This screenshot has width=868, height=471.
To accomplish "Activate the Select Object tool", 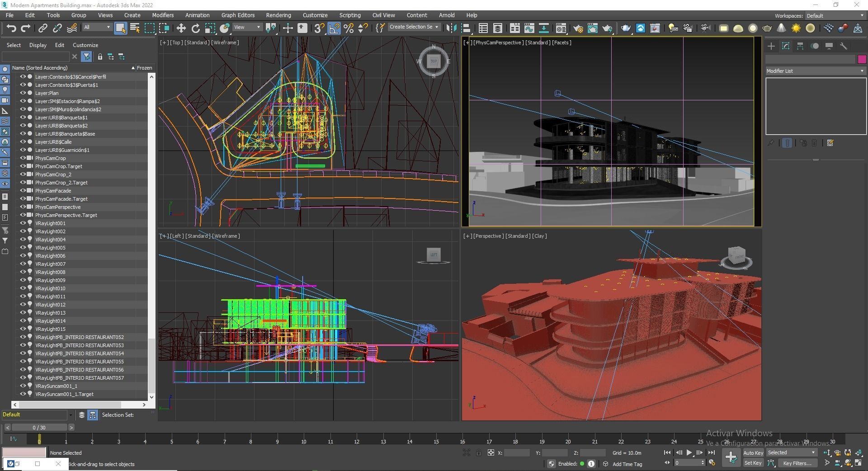I will click(x=120, y=28).
